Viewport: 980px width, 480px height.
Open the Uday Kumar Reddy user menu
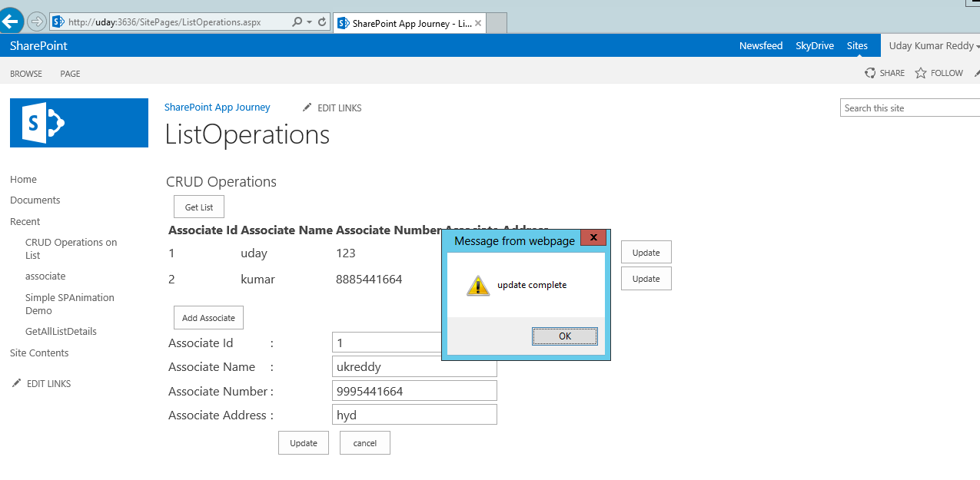tap(934, 46)
